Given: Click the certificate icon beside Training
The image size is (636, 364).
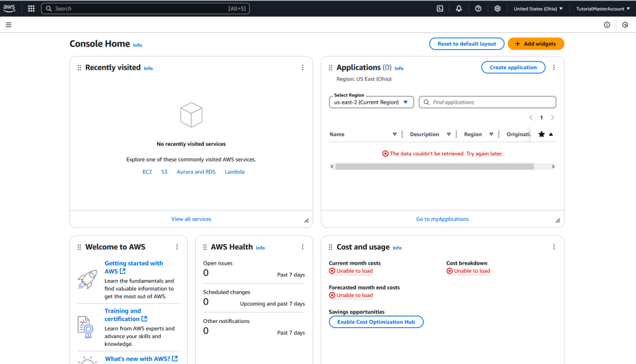Looking at the screenshot, I should pos(86,327).
